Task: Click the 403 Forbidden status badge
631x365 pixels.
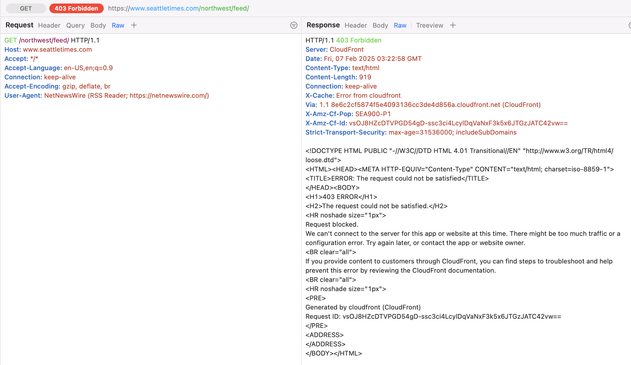Action: point(76,8)
